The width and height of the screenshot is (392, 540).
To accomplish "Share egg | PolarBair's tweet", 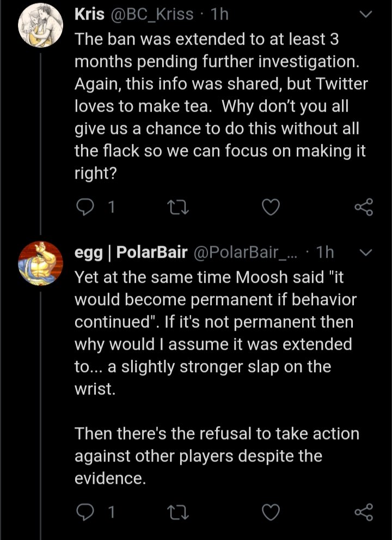I will 363,512.
